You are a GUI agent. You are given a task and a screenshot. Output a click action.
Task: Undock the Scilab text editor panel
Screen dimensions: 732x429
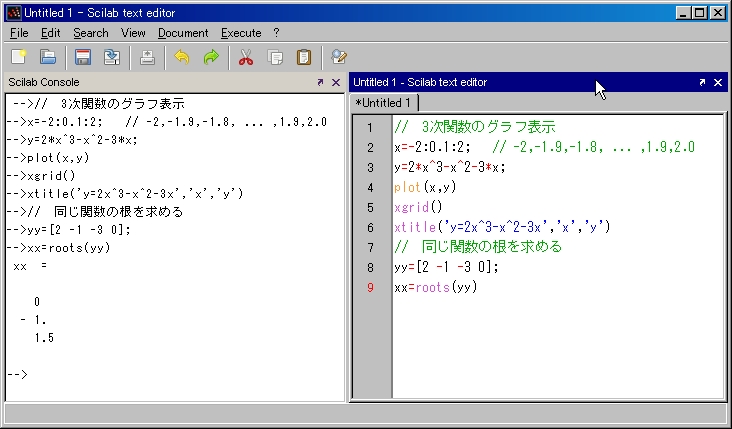coord(702,82)
